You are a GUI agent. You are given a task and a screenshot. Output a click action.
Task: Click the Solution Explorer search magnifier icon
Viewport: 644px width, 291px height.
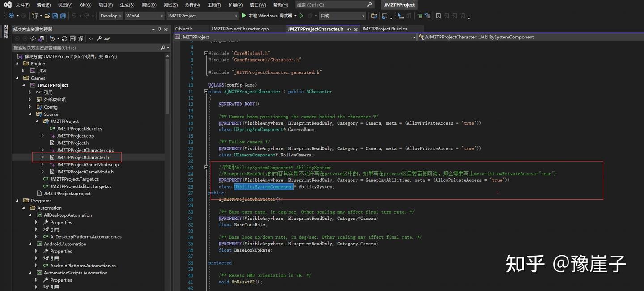163,48
